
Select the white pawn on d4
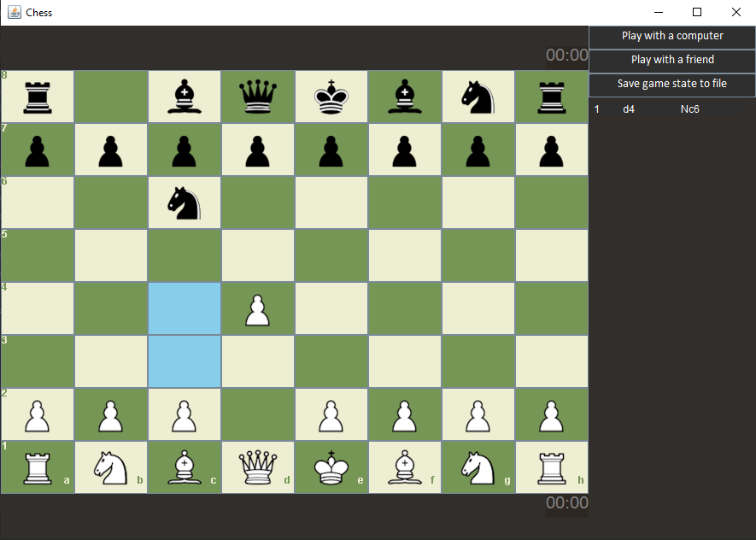click(257, 308)
